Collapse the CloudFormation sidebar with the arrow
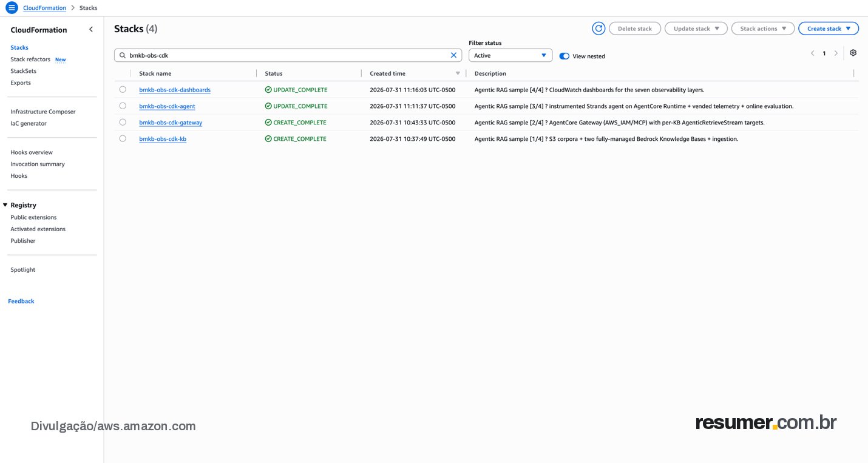Screen dimensions: 868x463 pos(91,30)
